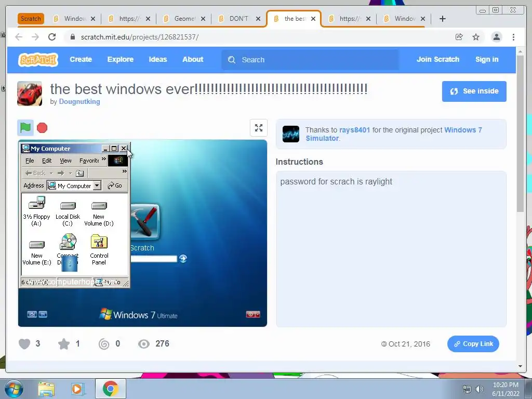Open the Edit menu in My Computer window
532x399 pixels.
(x=47, y=161)
